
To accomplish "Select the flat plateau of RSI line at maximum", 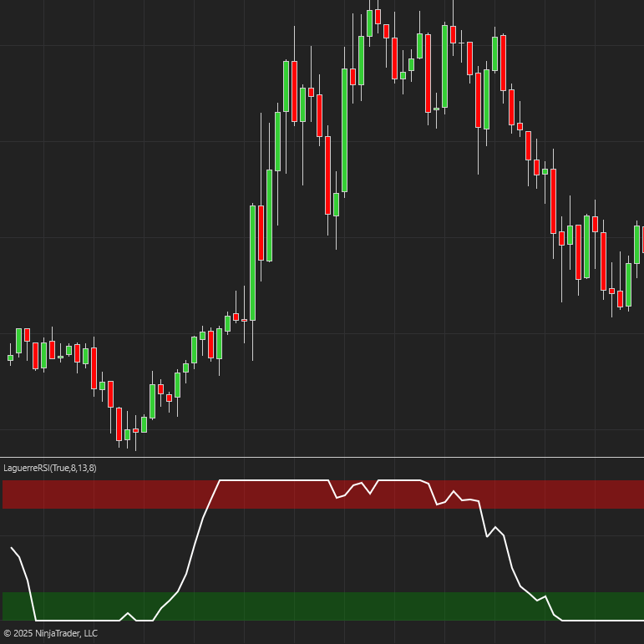I will [x=274, y=479].
